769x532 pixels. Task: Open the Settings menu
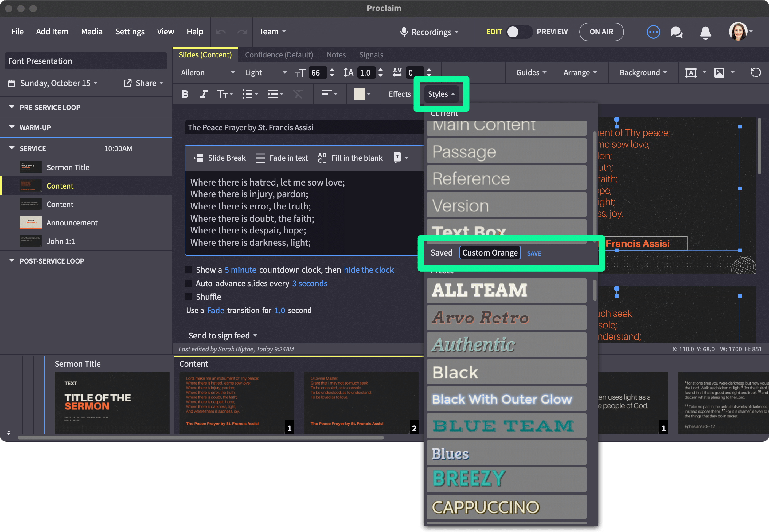[x=130, y=32]
